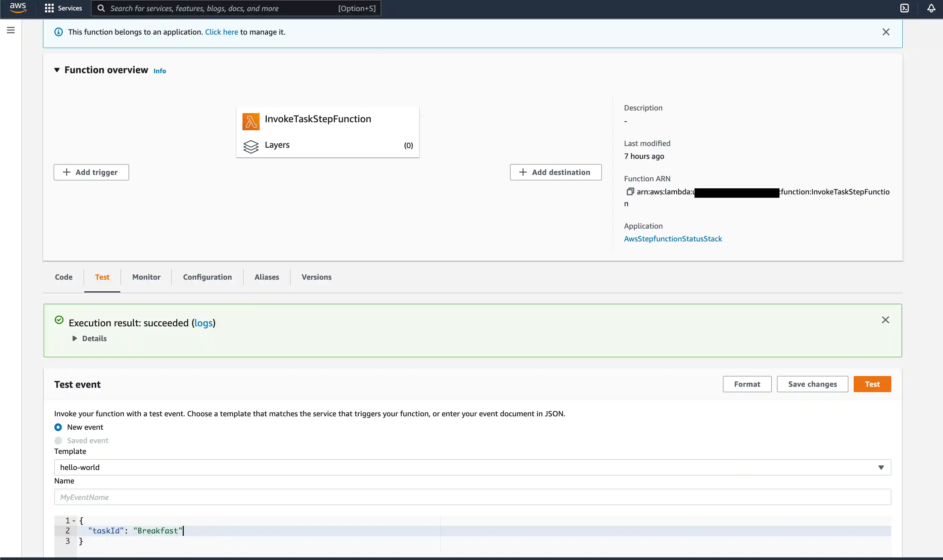
Task: Open the Services grid menu
Action: pos(49,8)
